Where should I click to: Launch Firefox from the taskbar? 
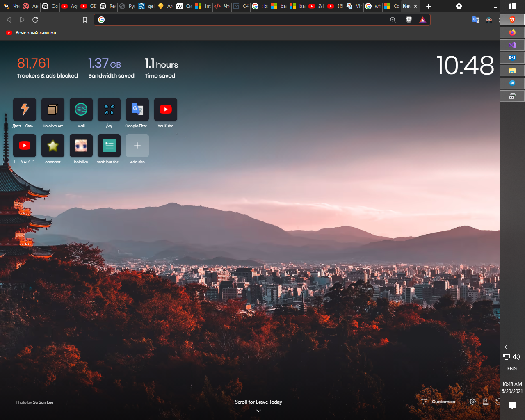tap(512, 32)
